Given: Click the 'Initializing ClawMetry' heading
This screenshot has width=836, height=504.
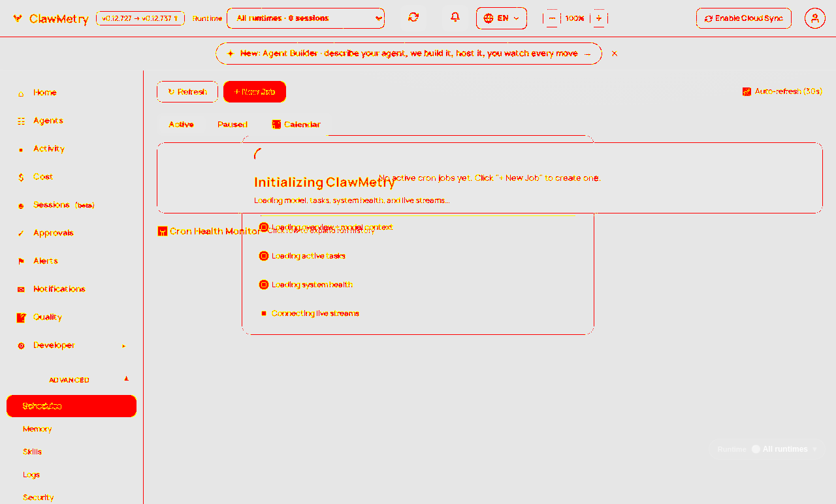Looking at the screenshot, I should (325, 182).
